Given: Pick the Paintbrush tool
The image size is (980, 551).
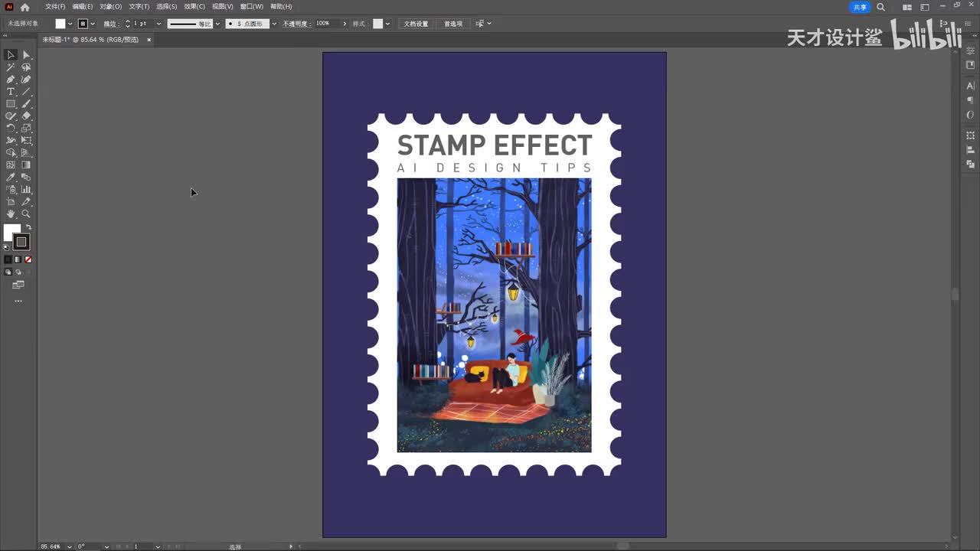Looking at the screenshot, I should (26, 104).
